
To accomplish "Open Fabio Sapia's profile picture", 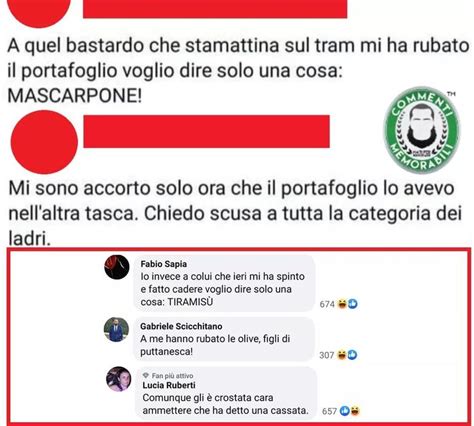I will click(x=117, y=267).
